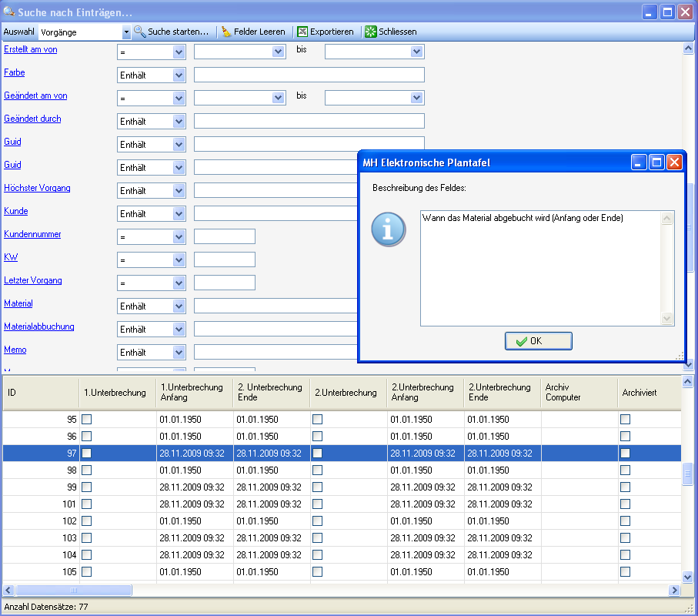Click the Felder Leeren broom icon
This screenshot has height=616, width=698.
coord(226,32)
